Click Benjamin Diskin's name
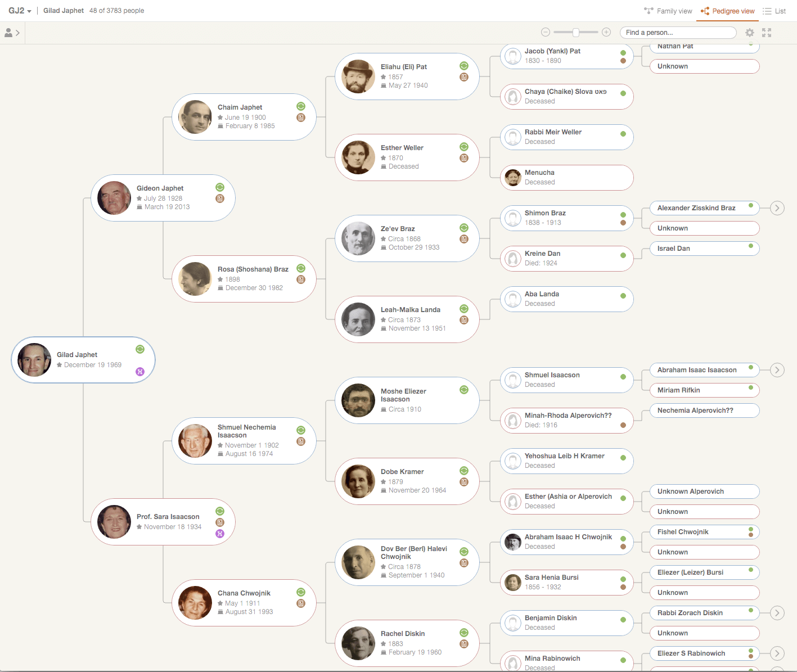Screen dimensions: 797x672 coord(551,618)
